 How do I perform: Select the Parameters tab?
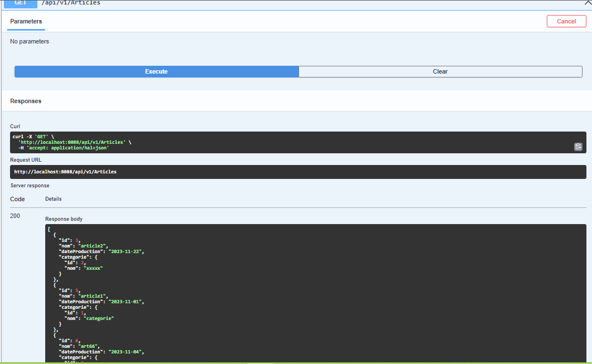(x=26, y=21)
